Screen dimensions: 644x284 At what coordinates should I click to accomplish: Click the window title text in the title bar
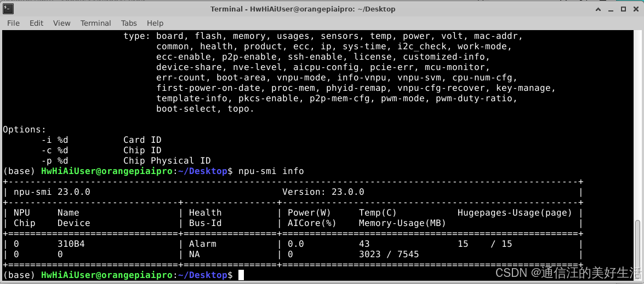[x=303, y=9]
